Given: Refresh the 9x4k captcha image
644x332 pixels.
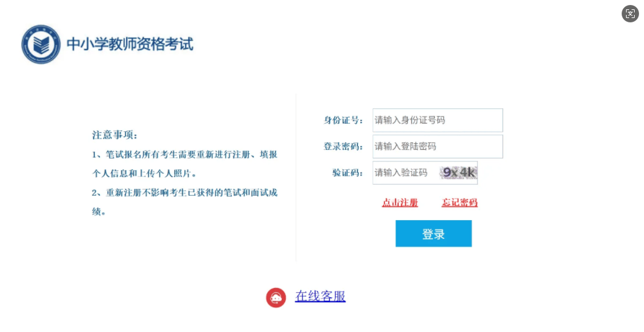Looking at the screenshot, I should tap(458, 172).
